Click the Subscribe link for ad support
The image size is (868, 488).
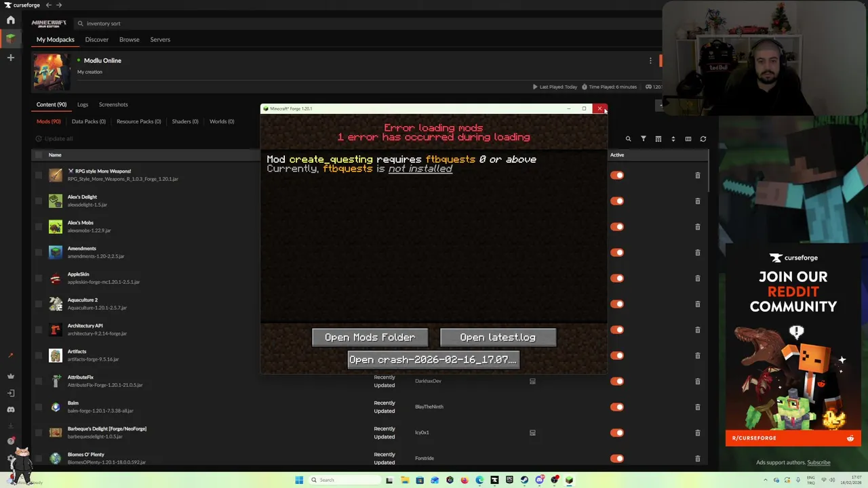[818, 463]
